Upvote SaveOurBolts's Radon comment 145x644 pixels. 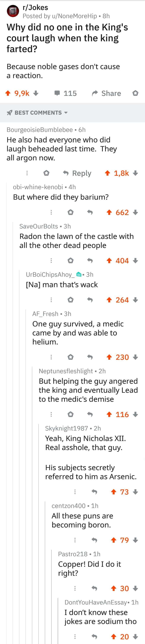[x=109, y=261]
